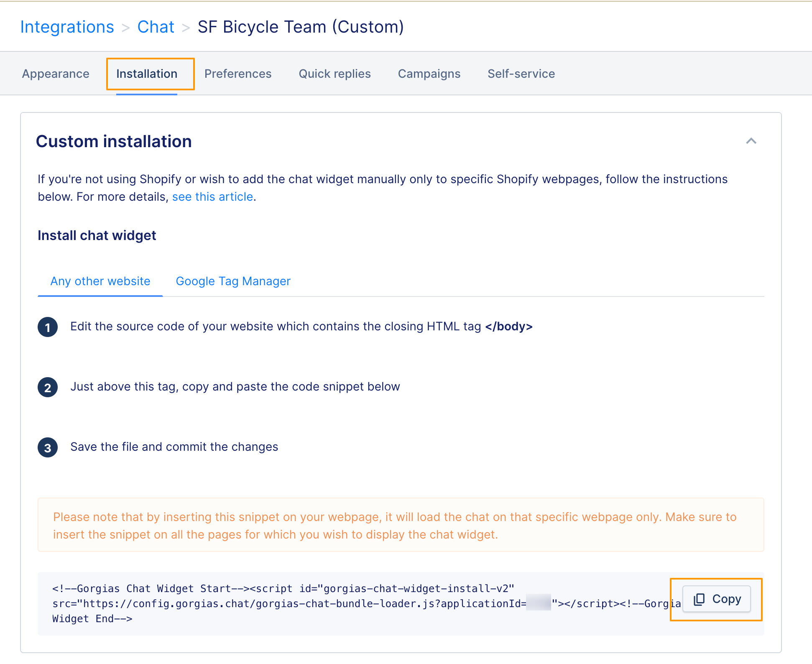
Task: Select the 'Any other website' tab
Action: pyautogui.click(x=100, y=281)
